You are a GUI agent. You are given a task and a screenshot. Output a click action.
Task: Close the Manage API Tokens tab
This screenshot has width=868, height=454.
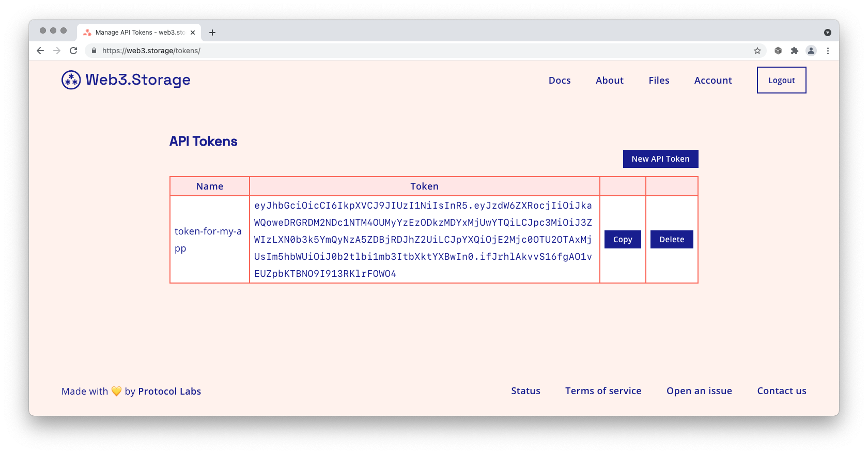(193, 33)
